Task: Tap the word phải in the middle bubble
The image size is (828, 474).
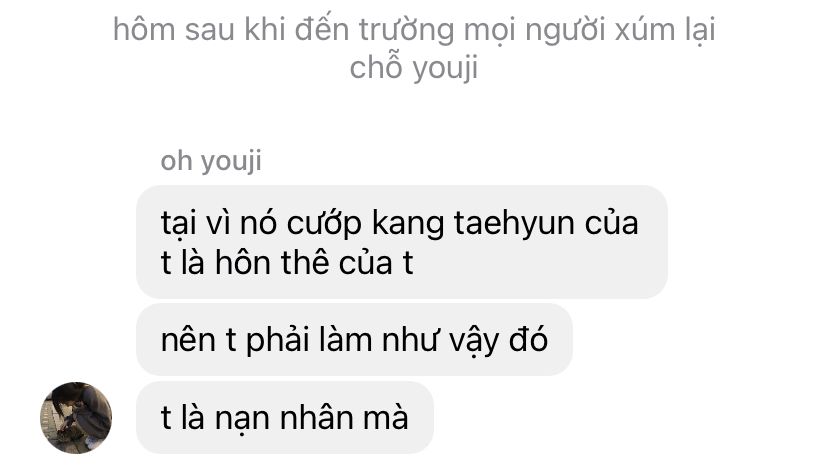Action: click(277, 340)
